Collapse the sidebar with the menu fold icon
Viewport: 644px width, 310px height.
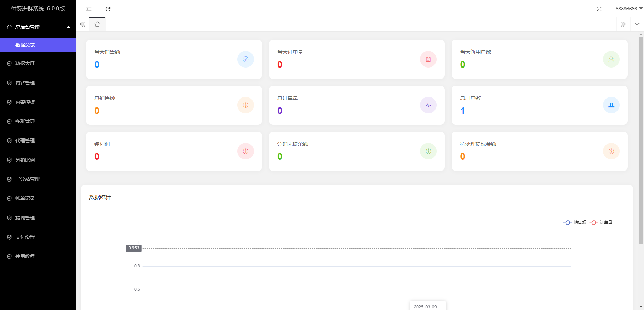pyautogui.click(x=89, y=9)
